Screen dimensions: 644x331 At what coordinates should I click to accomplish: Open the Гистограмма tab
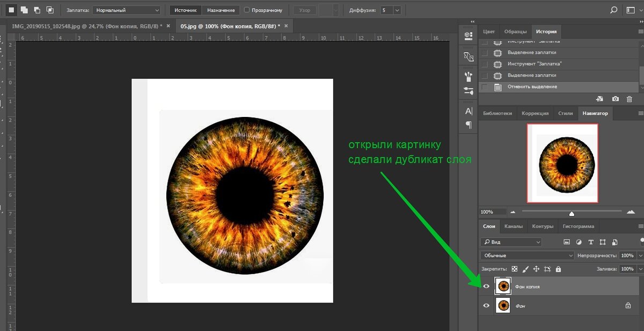tap(579, 226)
